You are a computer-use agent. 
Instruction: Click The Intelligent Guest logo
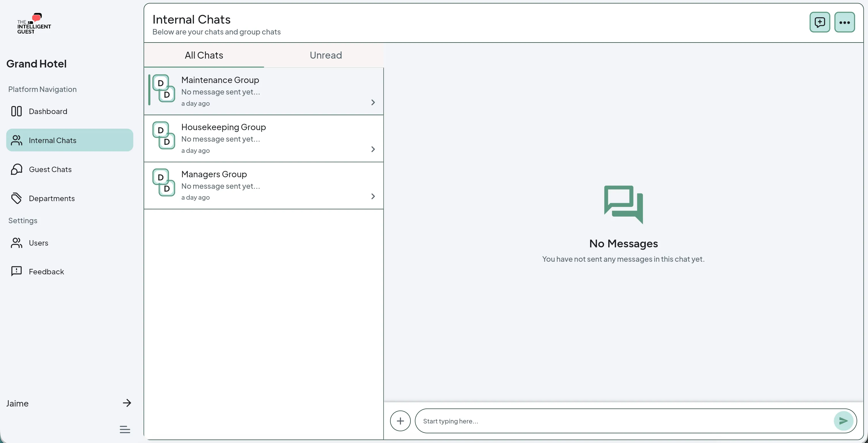tap(34, 23)
